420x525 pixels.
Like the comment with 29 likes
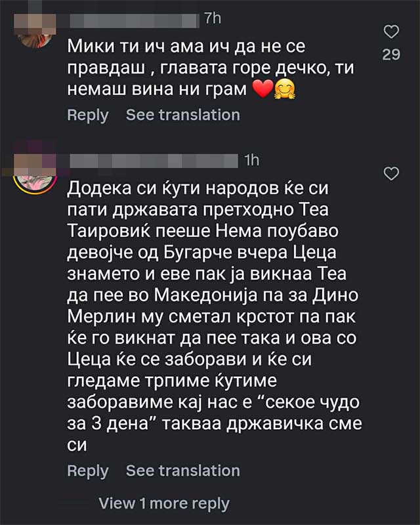[x=391, y=31]
